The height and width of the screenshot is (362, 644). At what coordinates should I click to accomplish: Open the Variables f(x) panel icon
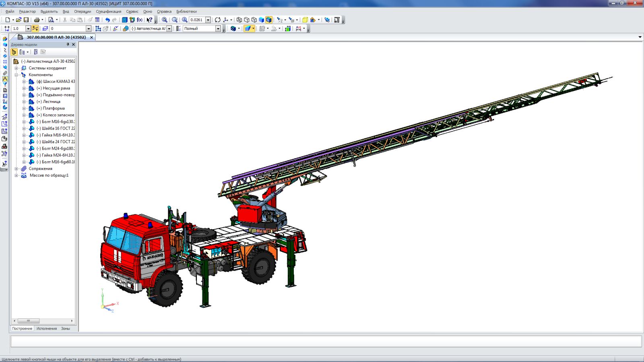coord(140,20)
